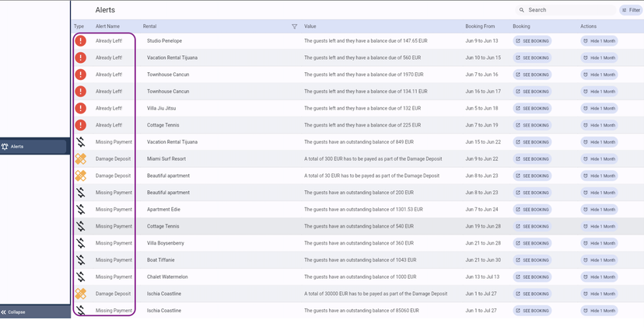The height and width of the screenshot is (327, 644).
Task: Click the red alert icon in Cottage Tennis Already Left row
Action: coord(81,125)
